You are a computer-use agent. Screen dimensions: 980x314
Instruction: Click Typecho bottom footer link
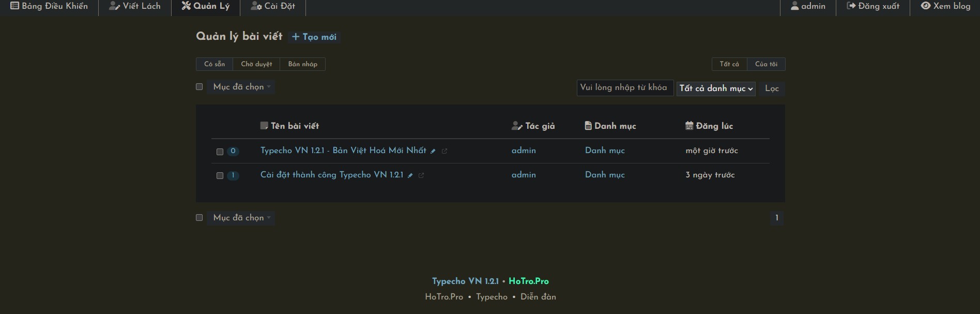492,297
